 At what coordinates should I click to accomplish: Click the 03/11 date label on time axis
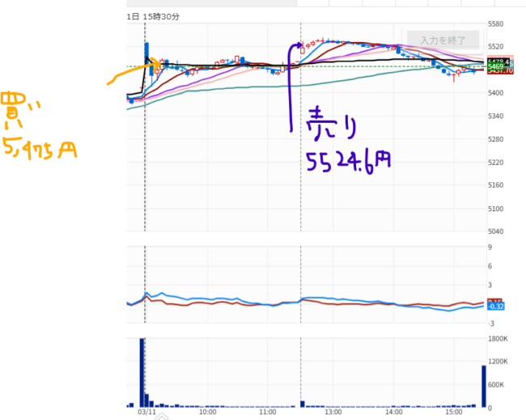click(146, 412)
